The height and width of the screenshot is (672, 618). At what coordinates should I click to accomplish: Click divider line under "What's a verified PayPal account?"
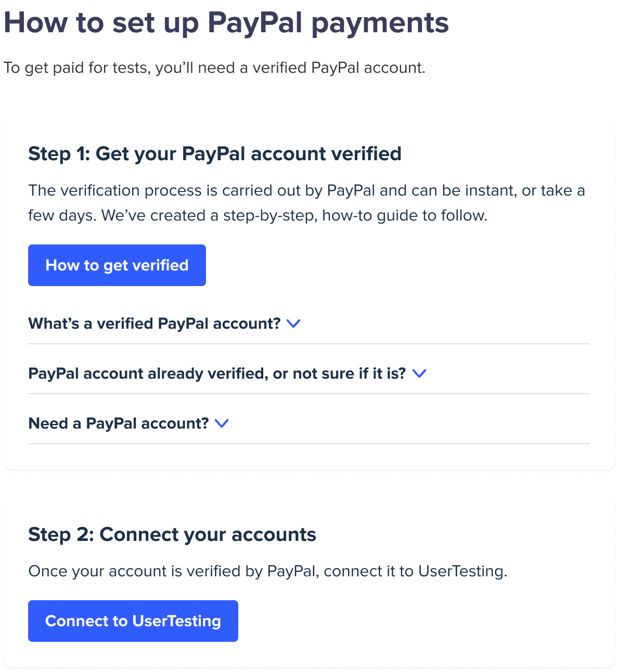(x=309, y=344)
